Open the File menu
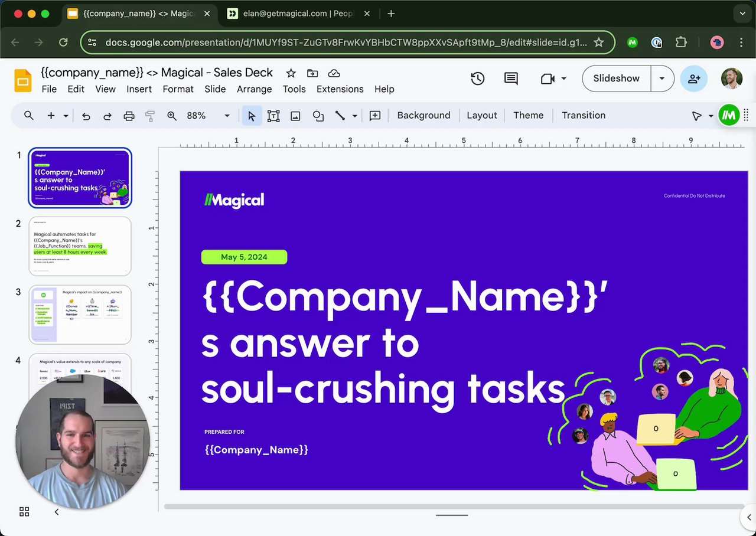756x536 pixels. point(49,89)
